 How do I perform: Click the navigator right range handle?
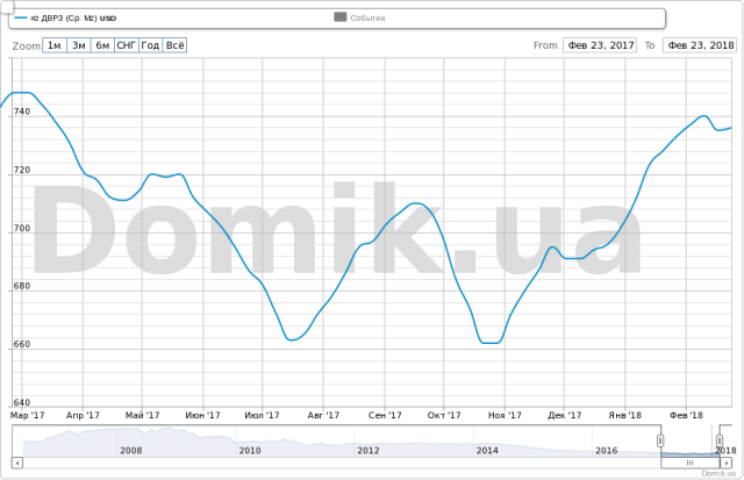coord(719,441)
